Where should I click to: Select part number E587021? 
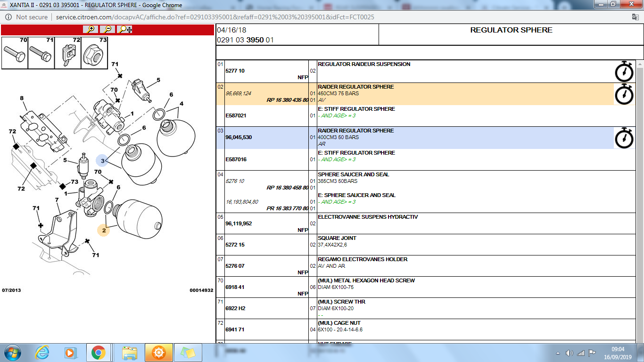click(x=236, y=115)
